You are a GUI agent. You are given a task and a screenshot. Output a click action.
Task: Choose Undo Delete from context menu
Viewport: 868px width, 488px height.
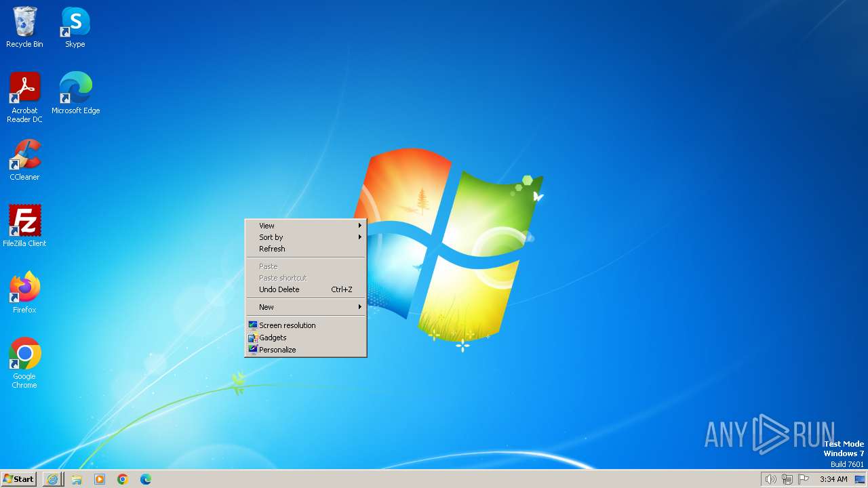pos(306,289)
